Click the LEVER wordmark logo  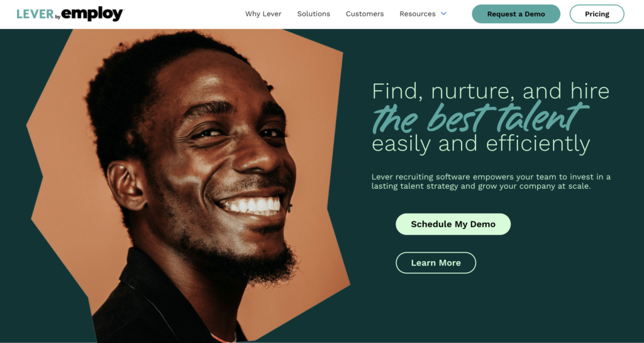(x=35, y=14)
